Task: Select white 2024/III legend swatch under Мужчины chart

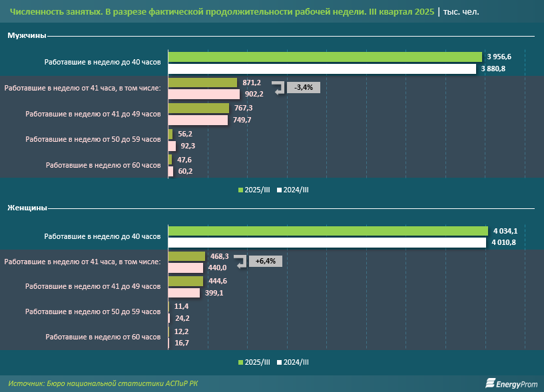Action: click(x=280, y=190)
